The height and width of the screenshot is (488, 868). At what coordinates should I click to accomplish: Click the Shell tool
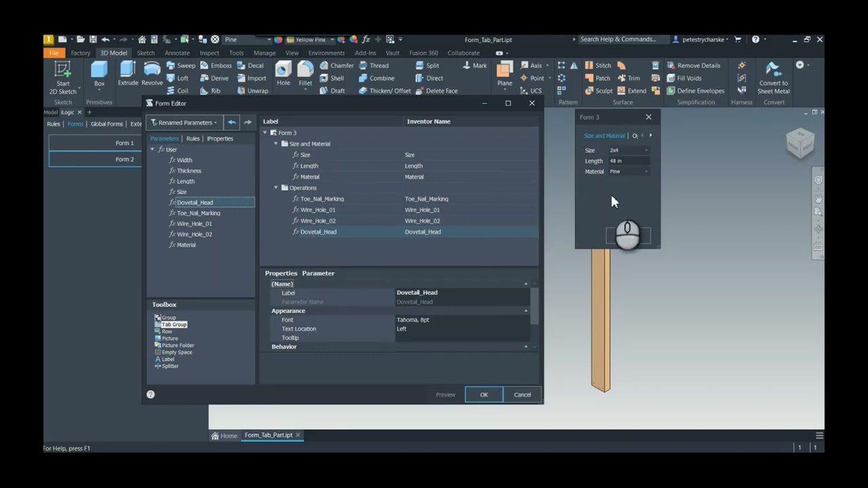(332, 78)
